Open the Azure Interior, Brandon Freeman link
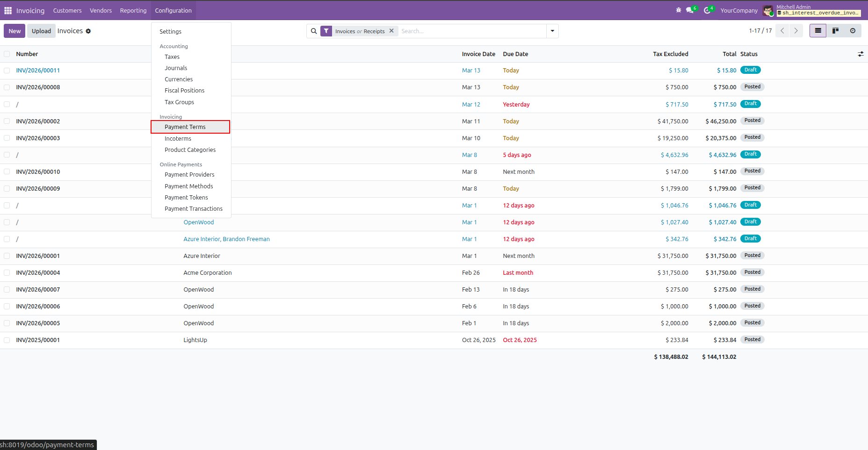The width and height of the screenshot is (868, 450). pyautogui.click(x=226, y=239)
